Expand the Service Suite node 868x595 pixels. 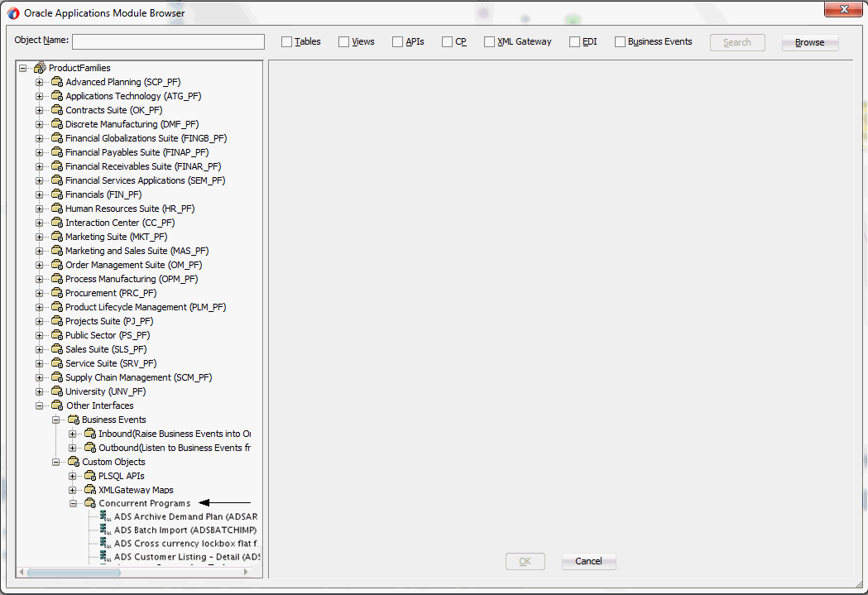39,363
